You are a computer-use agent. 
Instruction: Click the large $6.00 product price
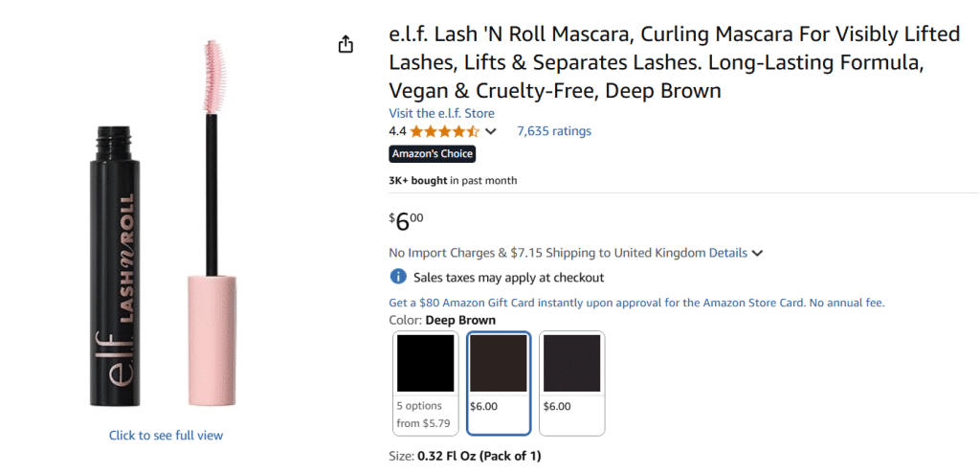[x=406, y=221]
